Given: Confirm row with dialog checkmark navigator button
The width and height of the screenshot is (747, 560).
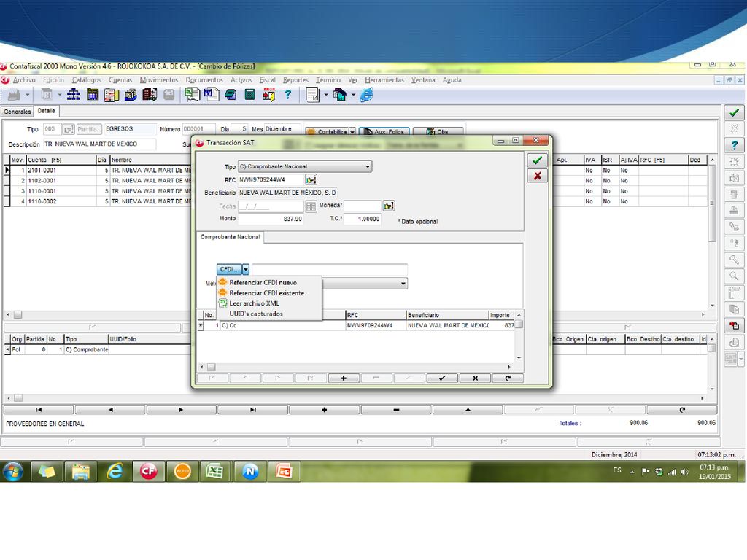Looking at the screenshot, I should [442, 378].
